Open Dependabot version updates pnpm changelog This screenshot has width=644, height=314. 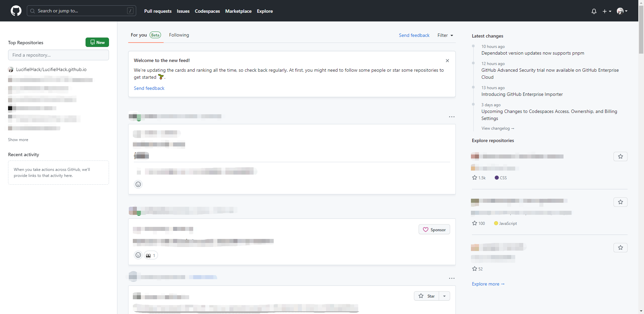coord(533,53)
